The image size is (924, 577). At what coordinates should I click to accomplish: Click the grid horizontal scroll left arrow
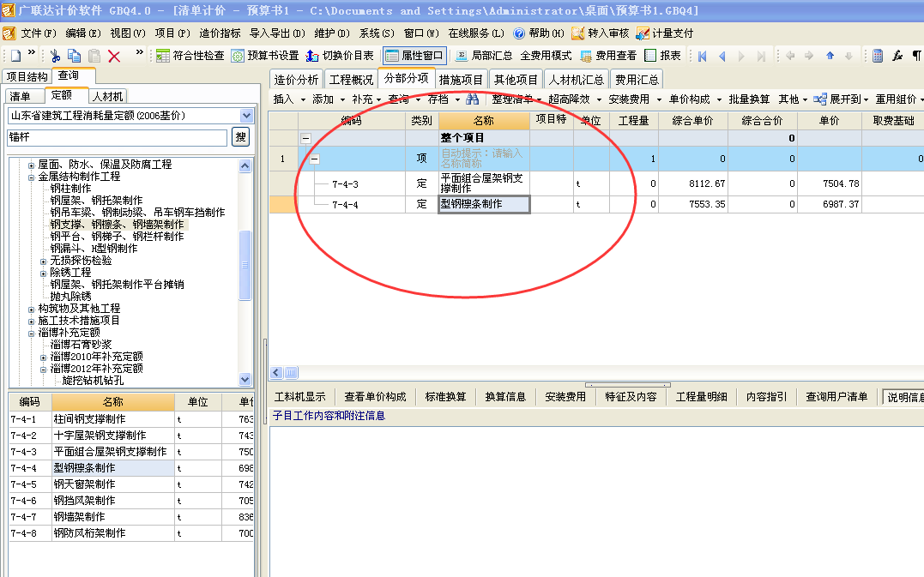click(x=276, y=373)
